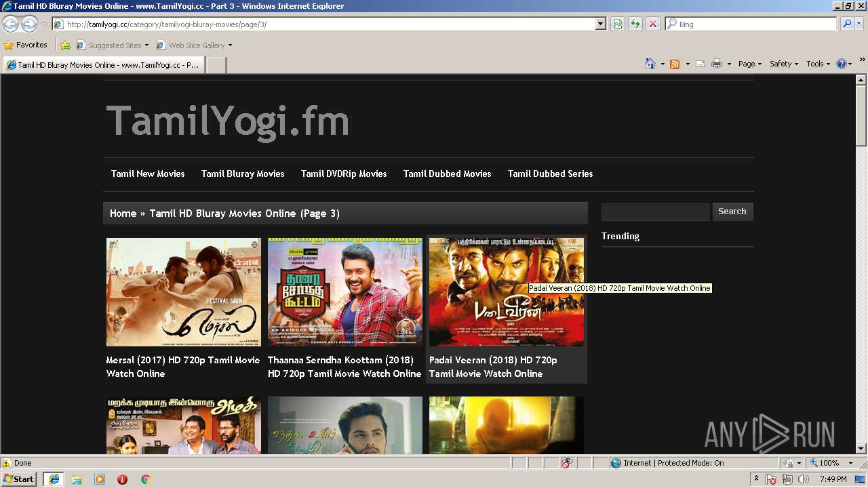Open the Windows Start menu
868x488 pixels.
19,479
